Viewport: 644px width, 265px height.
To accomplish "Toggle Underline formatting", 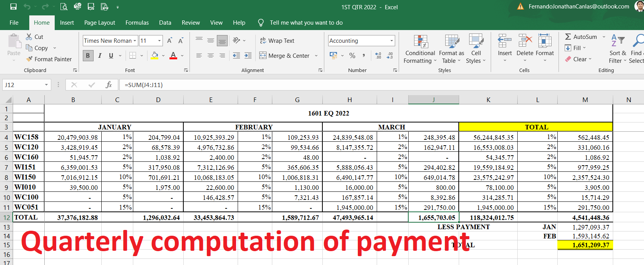I will pos(111,55).
